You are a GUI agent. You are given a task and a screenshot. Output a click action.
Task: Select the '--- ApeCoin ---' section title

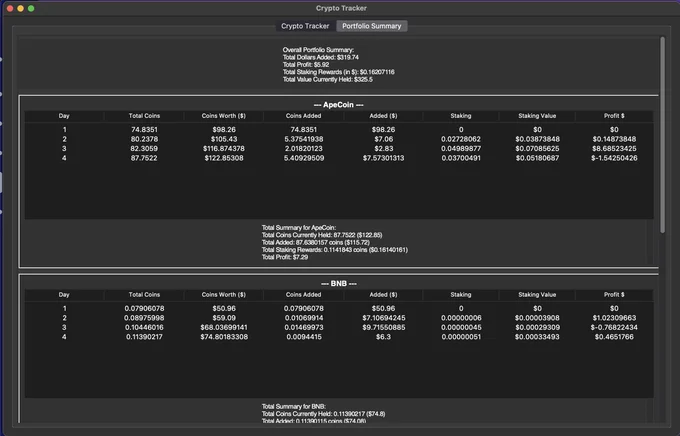coord(339,105)
